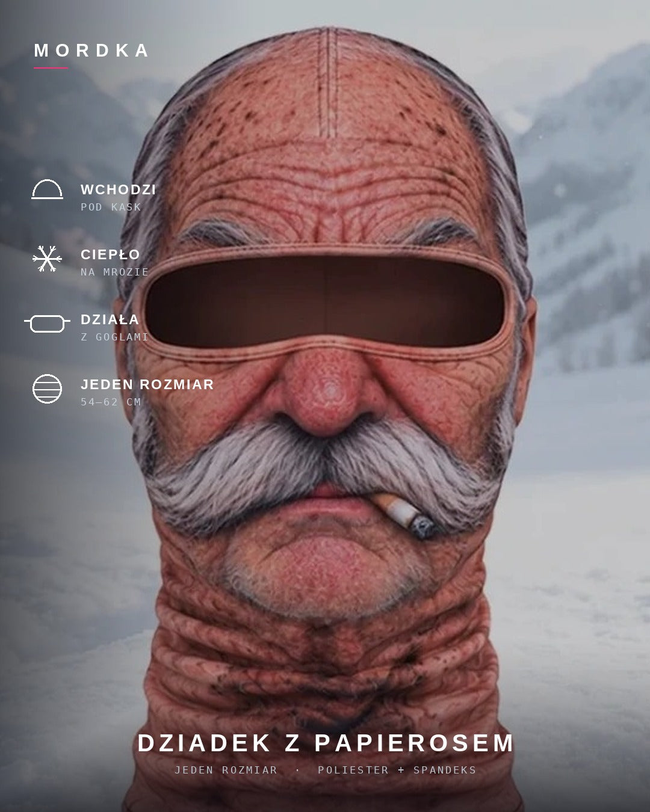Click the DZIAŁA feature heading
Screen dimensions: 650x812
point(110,319)
